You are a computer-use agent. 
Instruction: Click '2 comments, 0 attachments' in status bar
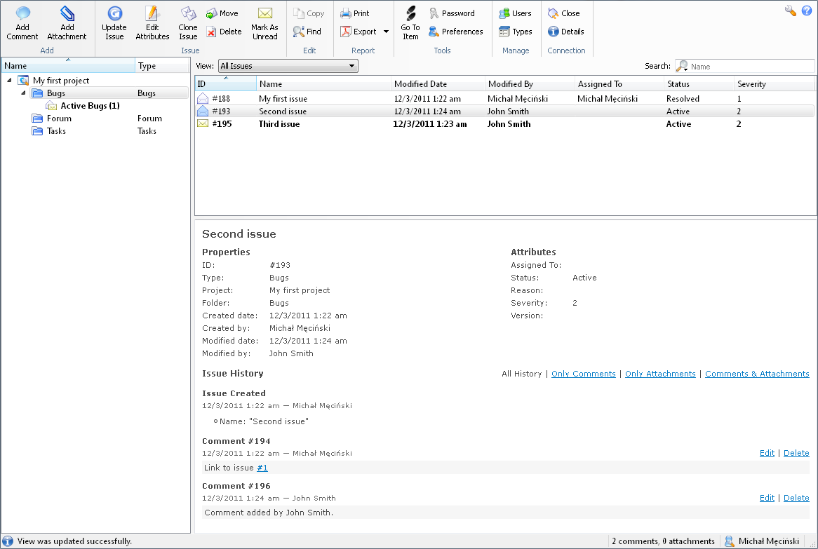click(x=663, y=541)
